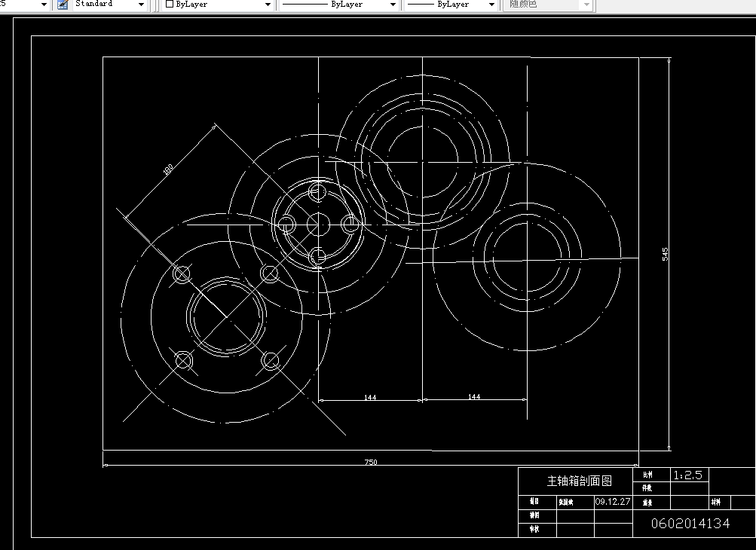
Task: Click the date 09.12.27 in title block
Action: (x=612, y=501)
